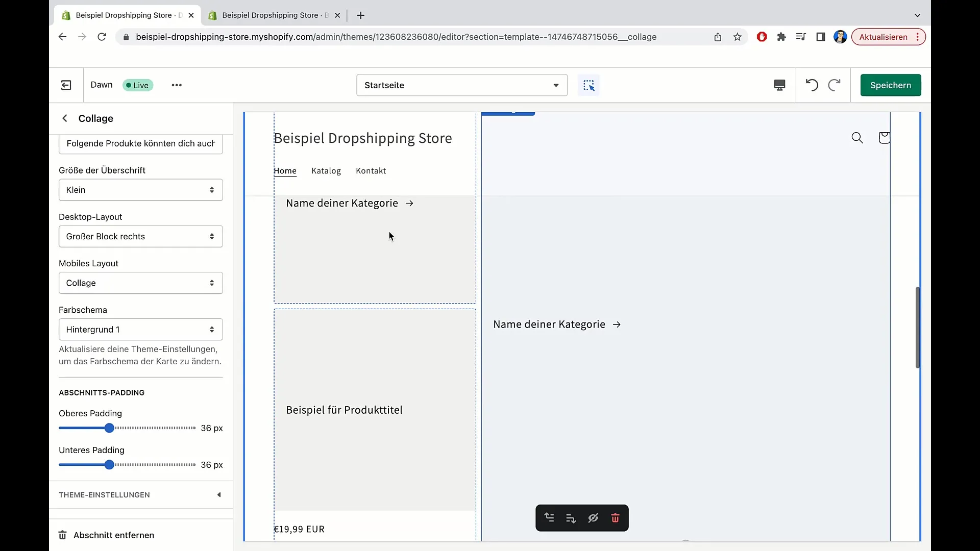Move section up in floating toolbar
980x551 pixels.
click(x=549, y=518)
